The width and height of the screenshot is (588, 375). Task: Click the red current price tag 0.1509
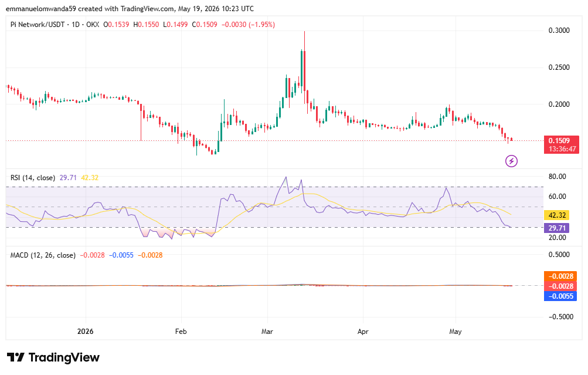click(x=562, y=144)
